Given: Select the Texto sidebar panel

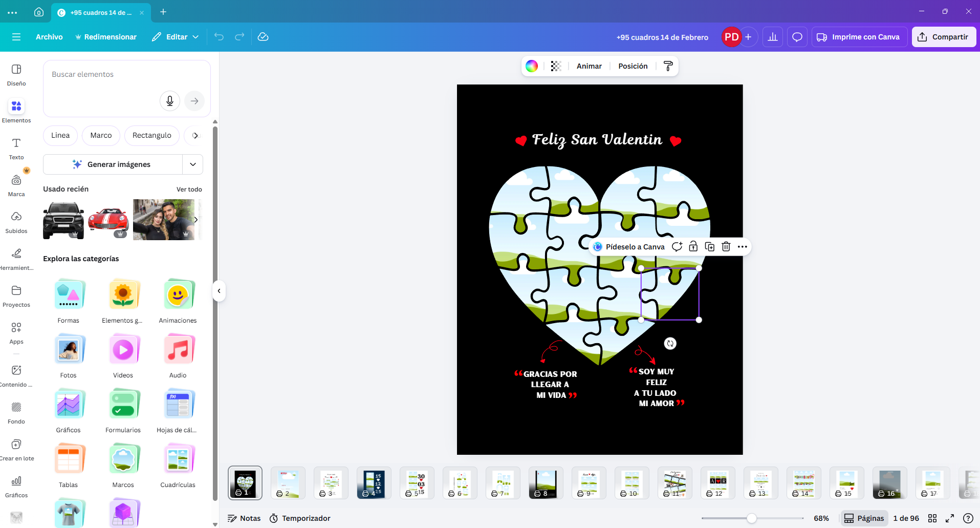Looking at the screenshot, I should 16,147.
